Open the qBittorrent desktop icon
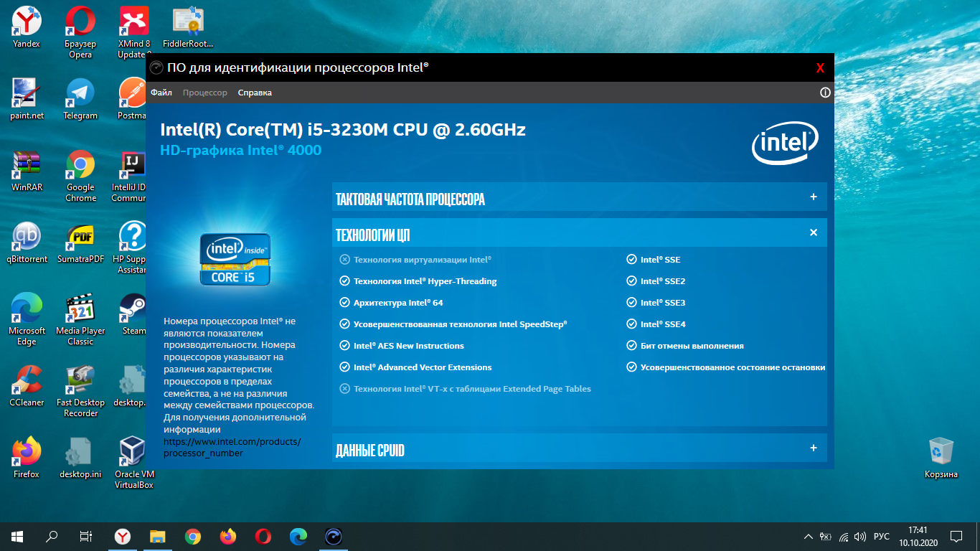This screenshot has width=980, height=551. click(x=27, y=242)
